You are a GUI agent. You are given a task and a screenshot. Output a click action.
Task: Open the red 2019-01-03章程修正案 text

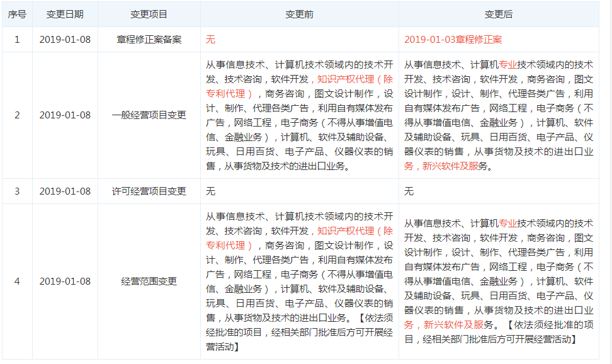453,39
